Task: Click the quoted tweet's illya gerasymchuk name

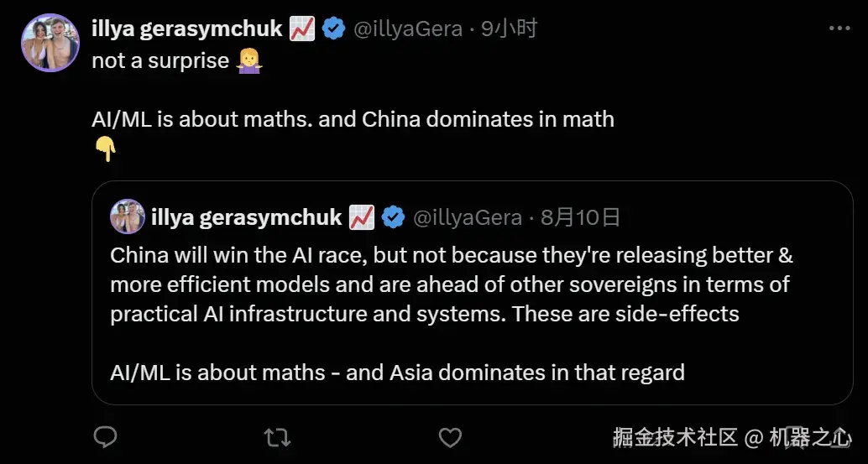Action: pyautogui.click(x=246, y=217)
